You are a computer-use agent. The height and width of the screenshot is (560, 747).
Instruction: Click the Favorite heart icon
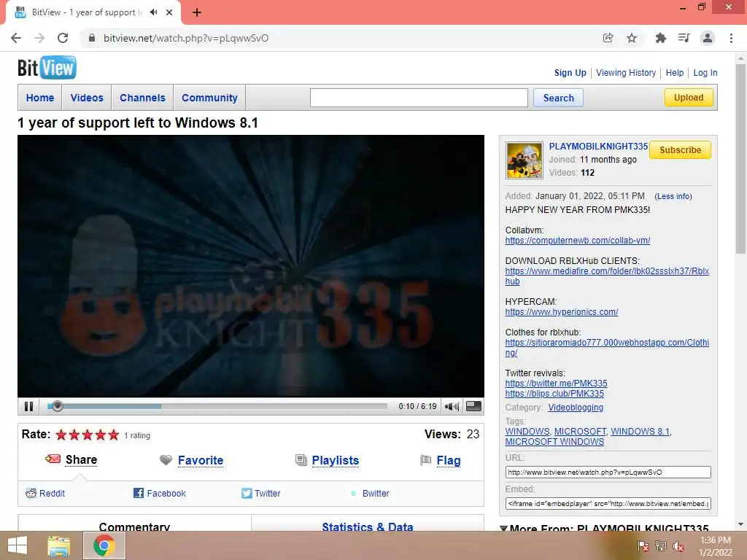(x=166, y=460)
